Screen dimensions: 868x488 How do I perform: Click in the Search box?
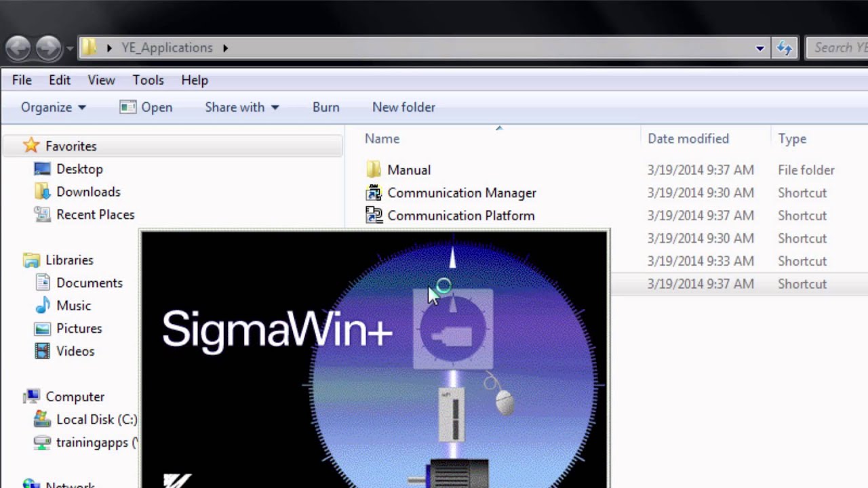[837, 47]
